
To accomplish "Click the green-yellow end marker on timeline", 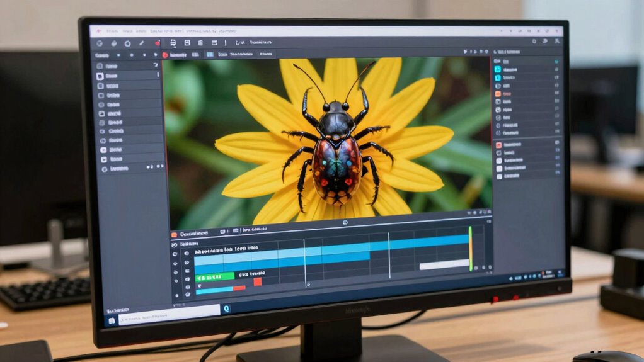I will [470, 249].
